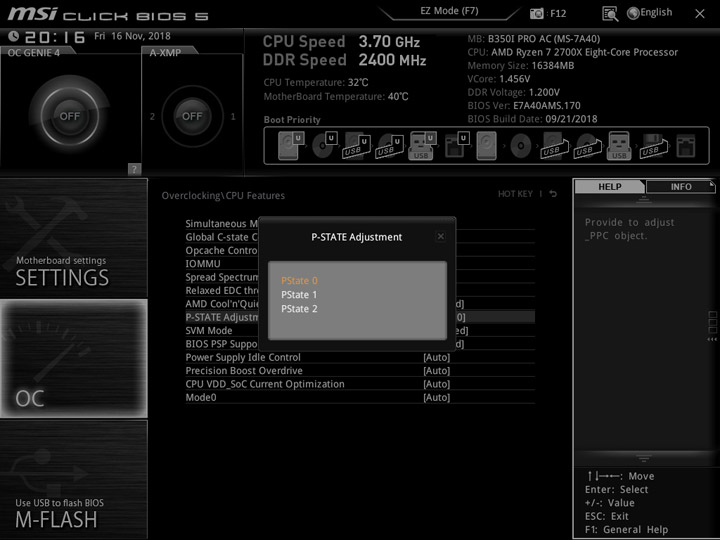Select BIOS PSP Support row
The height and width of the screenshot is (540, 720).
point(222,343)
